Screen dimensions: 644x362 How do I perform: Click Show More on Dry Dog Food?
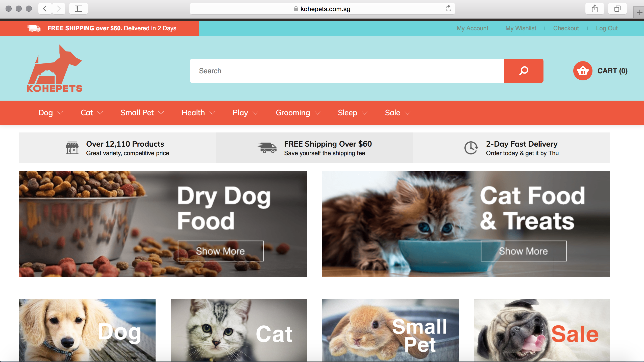tap(220, 251)
